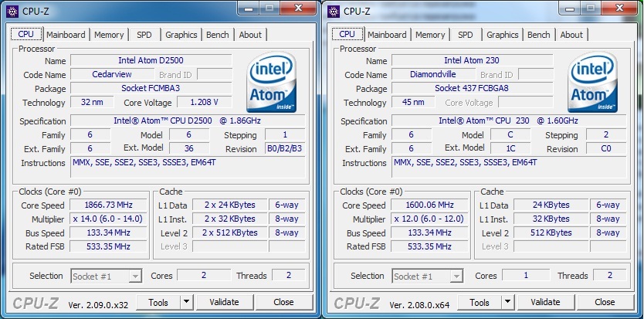The image size is (644, 319).
Task: Open Tools dropdown arrow in right window
Action: (x=507, y=302)
